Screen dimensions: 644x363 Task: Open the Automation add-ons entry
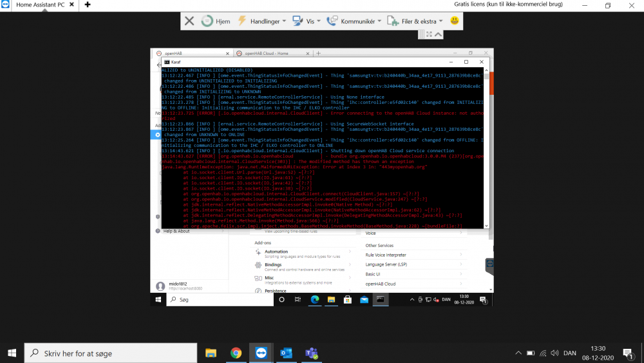pos(276,251)
